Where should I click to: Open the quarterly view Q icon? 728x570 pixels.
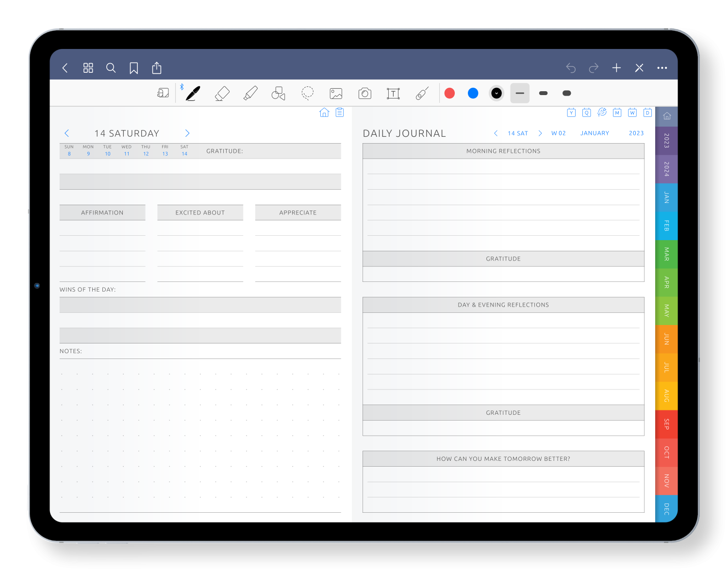pos(586,113)
